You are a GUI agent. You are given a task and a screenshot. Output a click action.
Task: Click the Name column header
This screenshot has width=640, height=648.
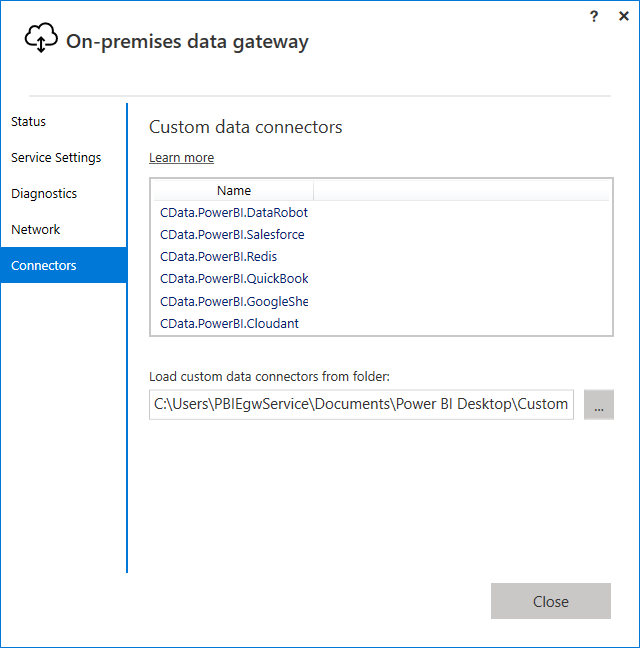234,190
